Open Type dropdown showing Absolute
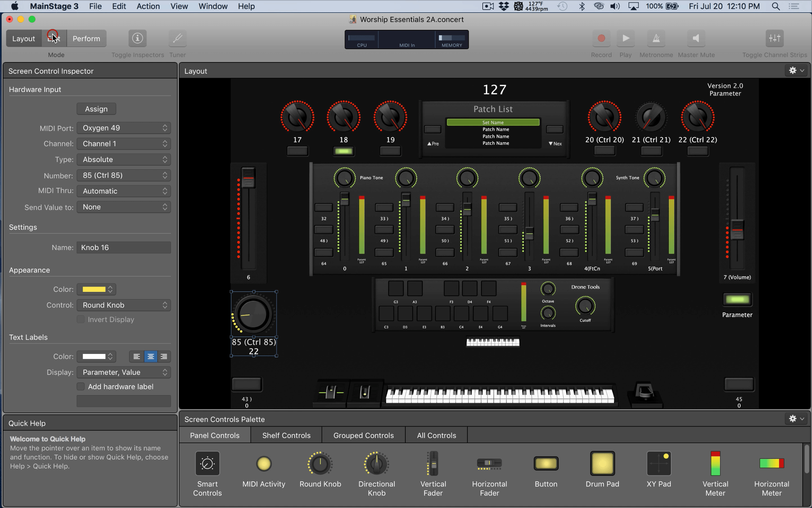The image size is (812, 508). (123, 159)
